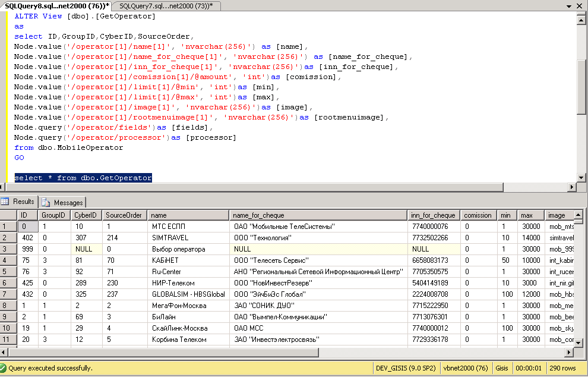The height and width of the screenshot is (377, 588).
Task: Close the query document with X
Action: tap(579, 6)
